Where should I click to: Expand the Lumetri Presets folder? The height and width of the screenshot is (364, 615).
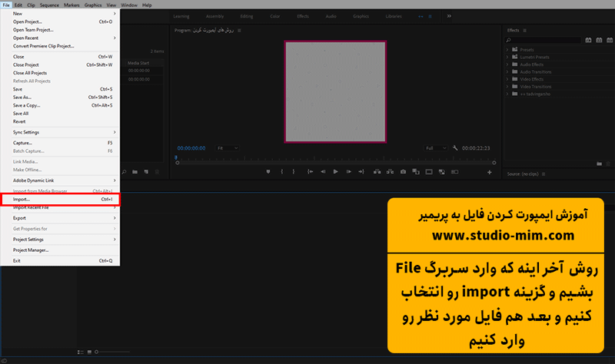tap(509, 57)
